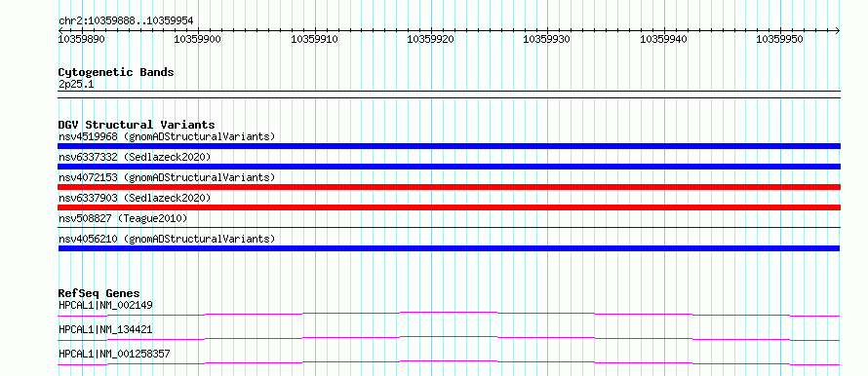Click the blue bar for nsv4519968
Image resolution: width=868 pixels, height=376 pixels.
point(449,146)
